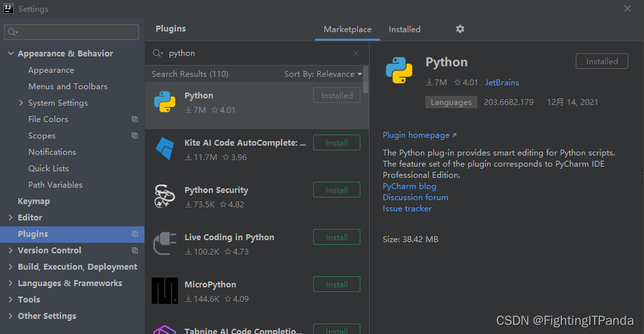Expand Build, Execution, Deployment section
Screen dimensions: 644x334
click(x=11, y=266)
